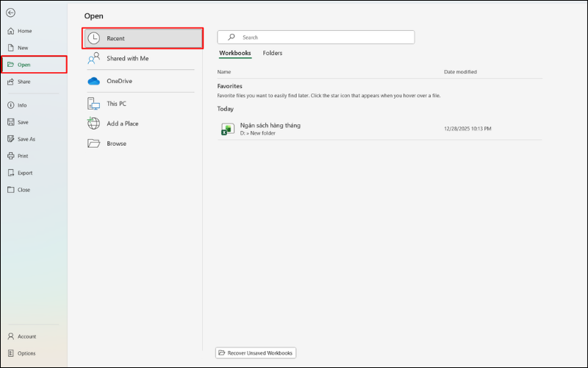The width and height of the screenshot is (588, 368).
Task: Click the Save As disk-pencil icon
Action: pos(11,139)
